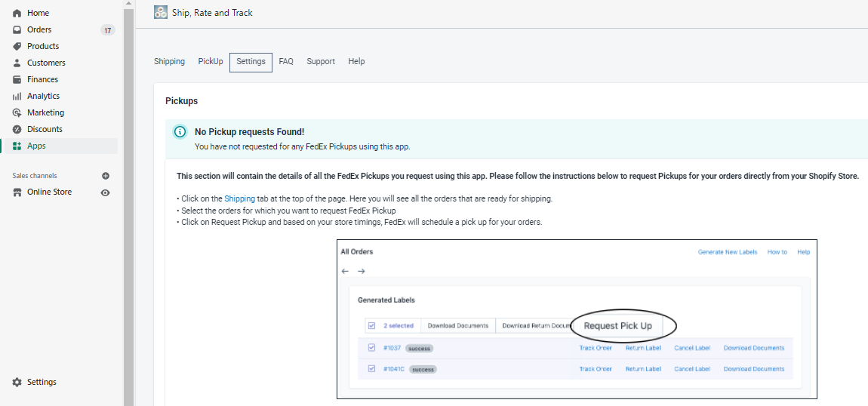Select the Settings tab in app
Screen dimensions: 868x406
tap(251, 62)
